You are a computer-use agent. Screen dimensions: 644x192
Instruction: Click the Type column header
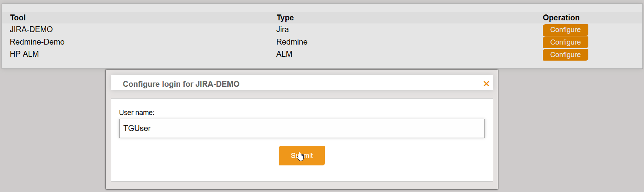pyautogui.click(x=285, y=18)
